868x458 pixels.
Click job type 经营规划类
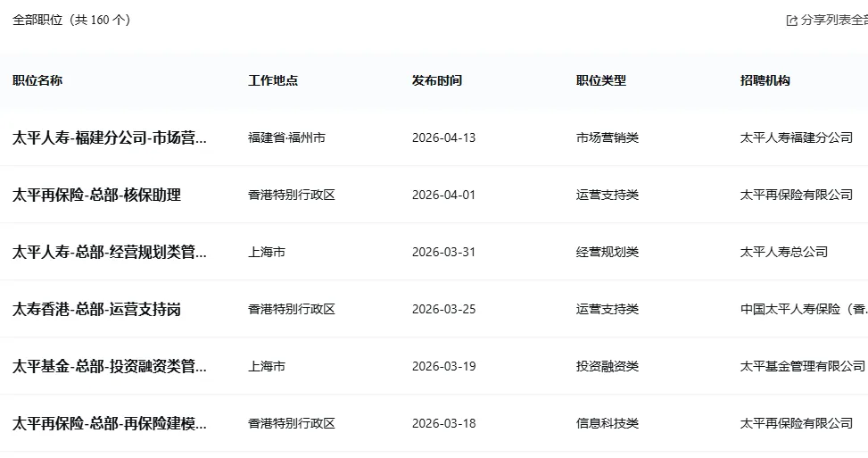pos(608,252)
